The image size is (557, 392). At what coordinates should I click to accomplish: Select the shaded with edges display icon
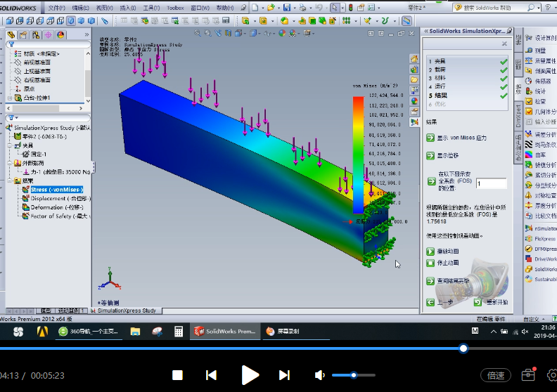pos(253,33)
